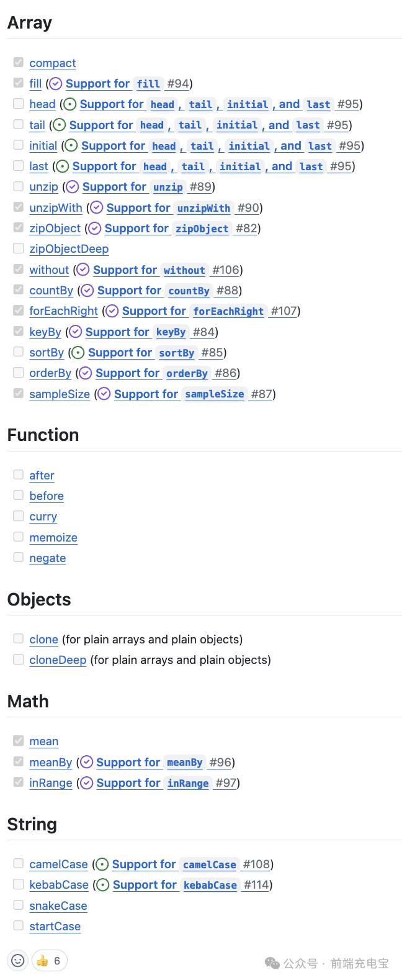Click the open icon next to camelCase #108

click(x=102, y=864)
